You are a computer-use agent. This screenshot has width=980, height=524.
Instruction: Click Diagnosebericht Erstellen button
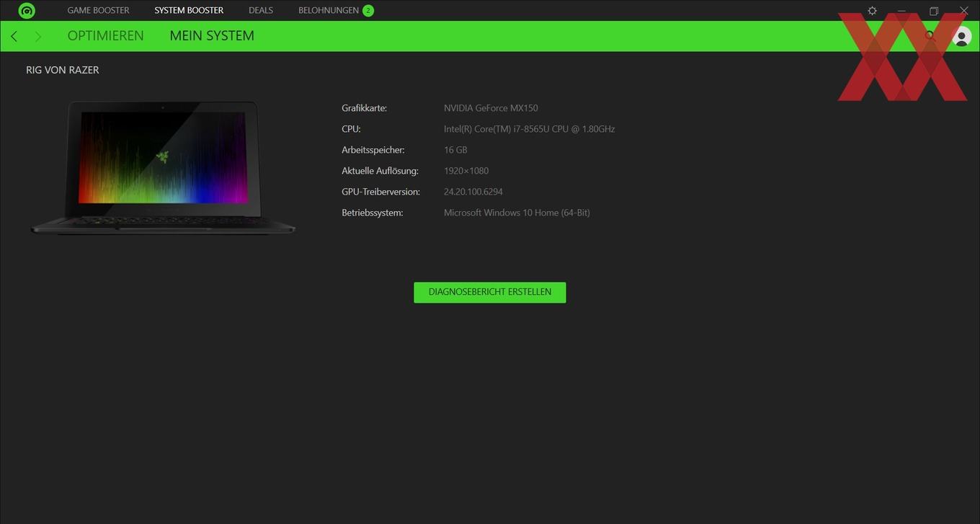(490, 292)
